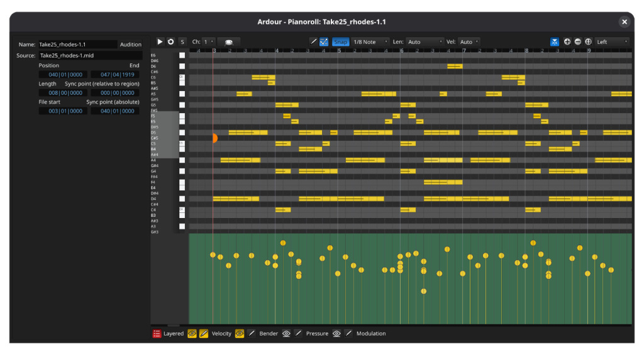
Task: Select the internal edit tool
Action: 324,41
